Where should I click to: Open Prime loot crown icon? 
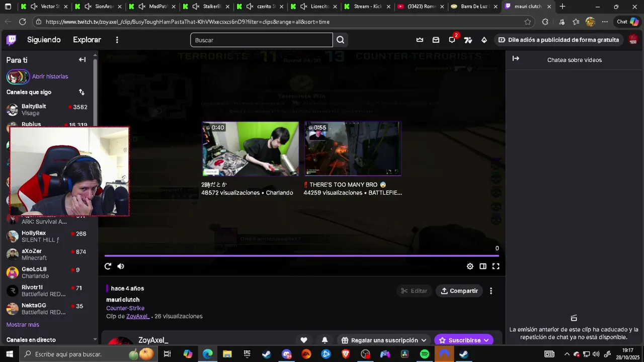[x=420, y=40]
